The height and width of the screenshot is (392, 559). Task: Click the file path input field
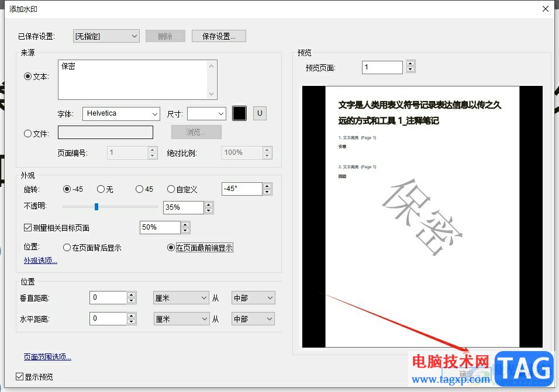pos(105,133)
